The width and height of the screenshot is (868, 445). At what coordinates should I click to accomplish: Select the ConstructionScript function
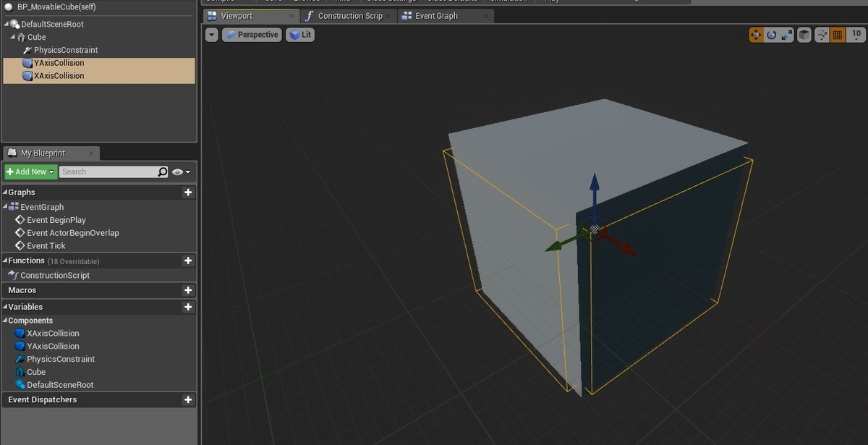coord(55,276)
